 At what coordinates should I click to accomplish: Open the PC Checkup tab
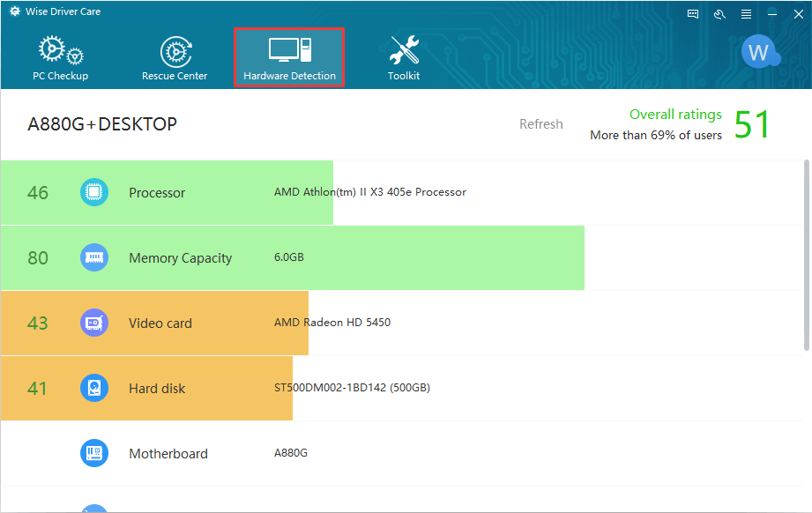pyautogui.click(x=61, y=58)
